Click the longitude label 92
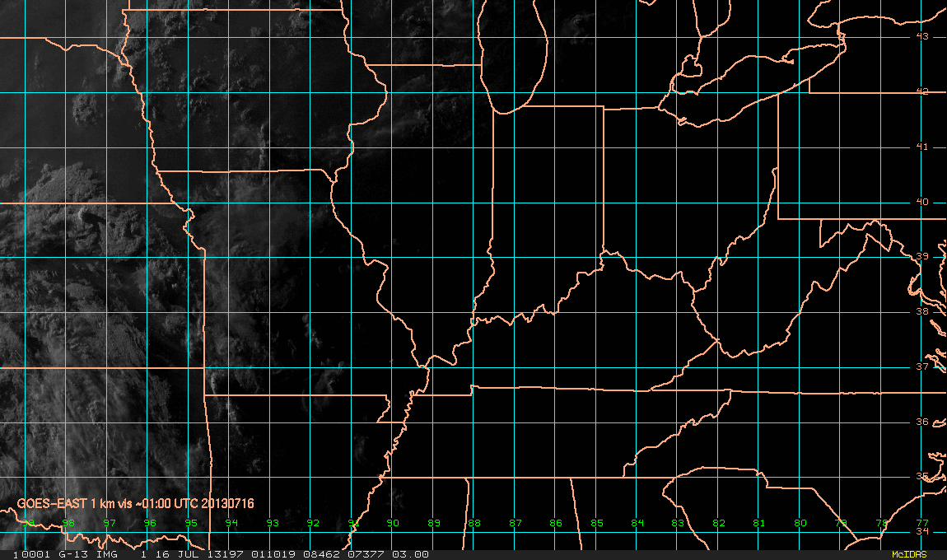The image size is (947, 560). point(313,523)
